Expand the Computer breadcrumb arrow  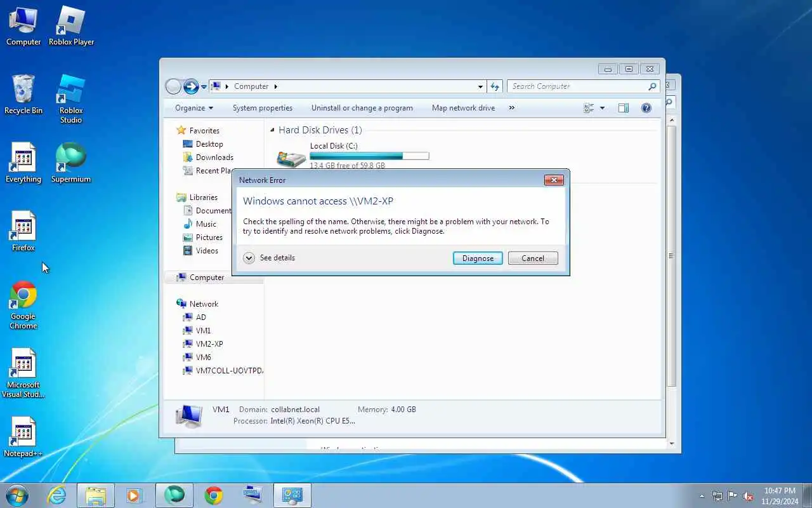coord(276,86)
